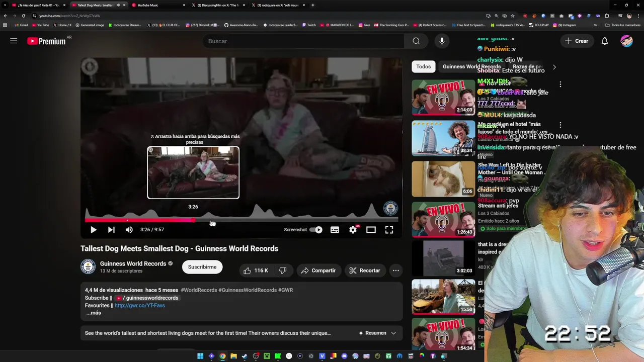Expand the description with ...más

tap(94, 313)
